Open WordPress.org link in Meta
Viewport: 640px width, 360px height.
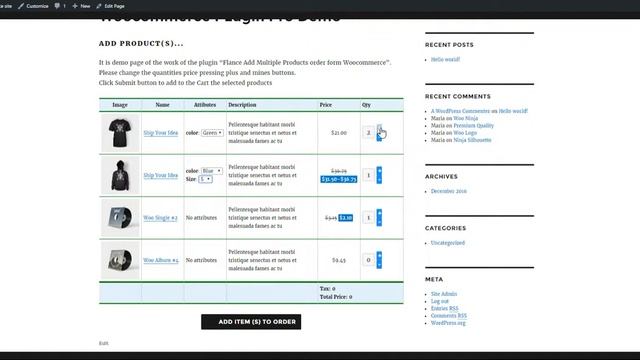click(448, 323)
